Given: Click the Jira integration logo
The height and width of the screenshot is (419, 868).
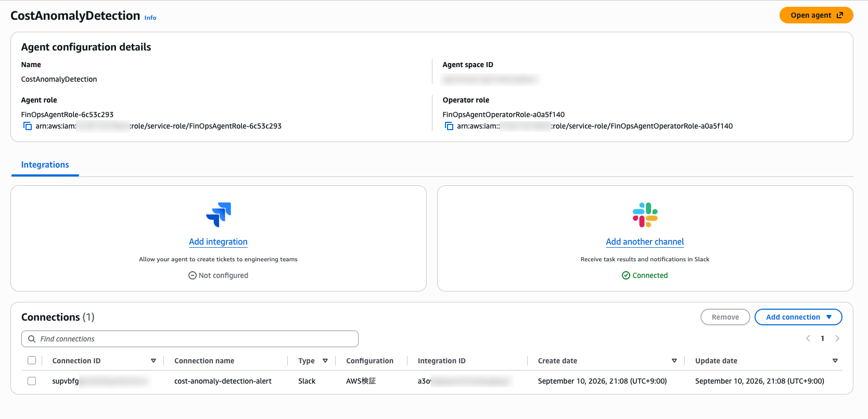Looking at the screenshot, I should [x=219, y=215].
